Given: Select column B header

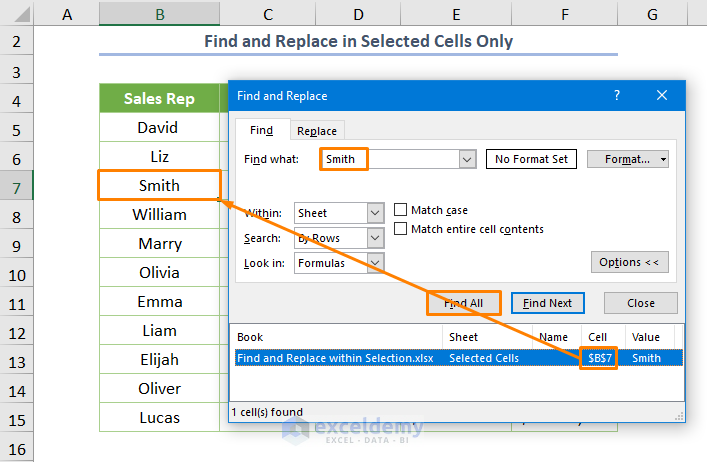Looking at the screenshot, I should (159, 15).
